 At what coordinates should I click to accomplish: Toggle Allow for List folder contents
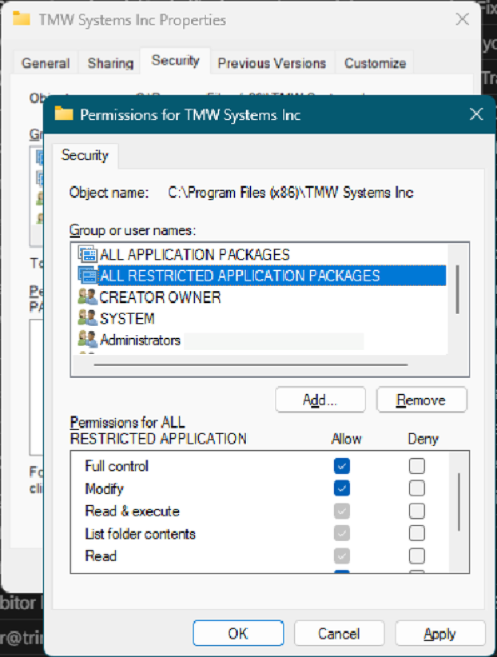[x=342, y=533]
